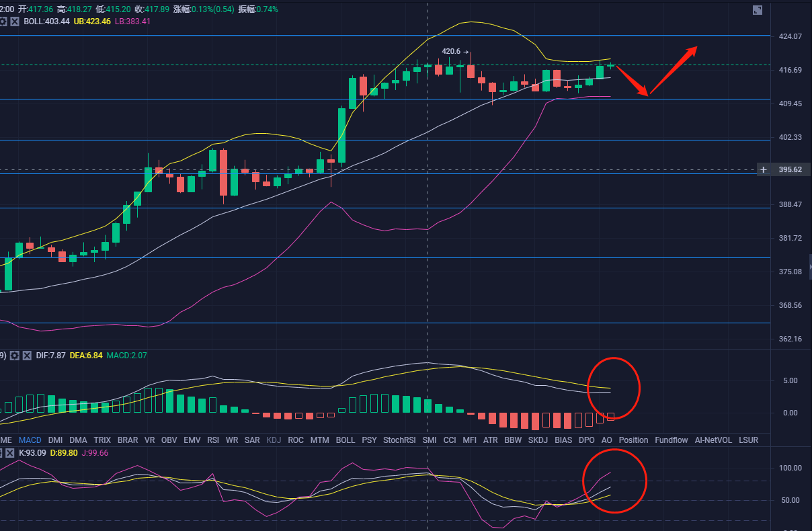Viewport: 812px width, 531px height.
Task: Click the LB:383.41 lower band label
Action: pos(132,22)
